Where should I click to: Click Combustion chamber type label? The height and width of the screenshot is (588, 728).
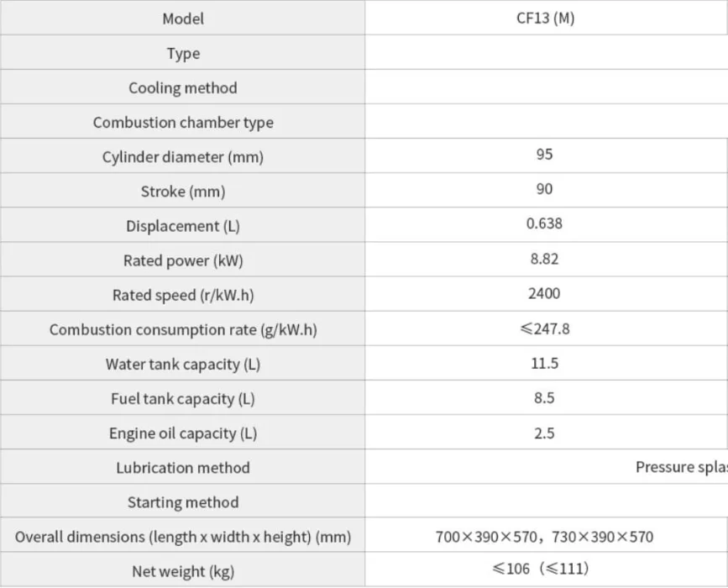(x=183, y=122)
